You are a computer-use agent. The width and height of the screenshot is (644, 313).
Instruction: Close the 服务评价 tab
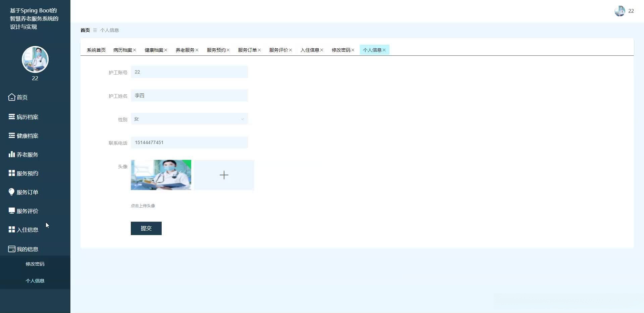pyautogui.click(x=290, y=50)
